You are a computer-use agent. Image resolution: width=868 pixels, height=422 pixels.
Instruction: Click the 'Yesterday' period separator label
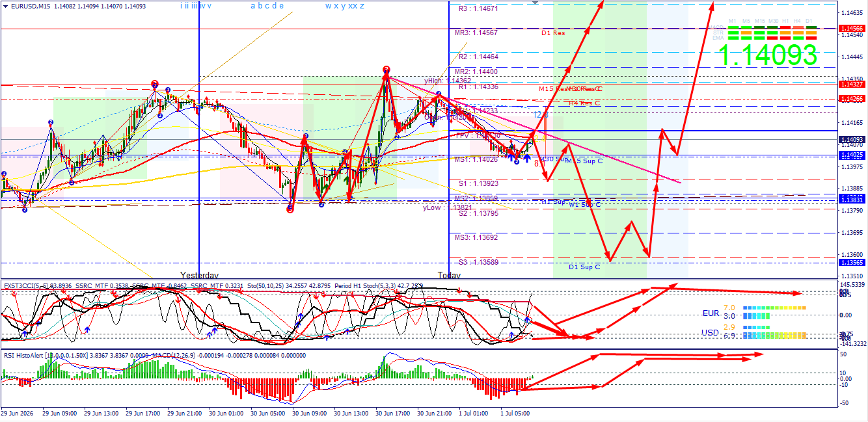[199, 275]
